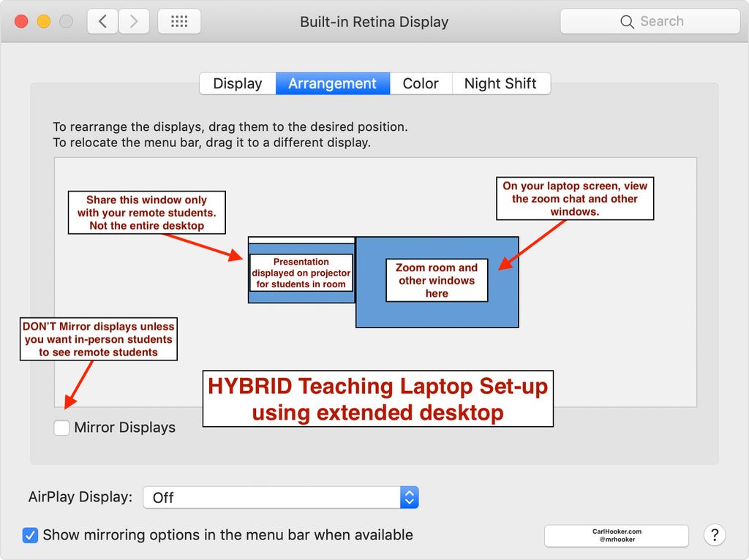Disable Show mirroring options in menu bar
This screenshot has height=560, width=749.
point(29,535)
